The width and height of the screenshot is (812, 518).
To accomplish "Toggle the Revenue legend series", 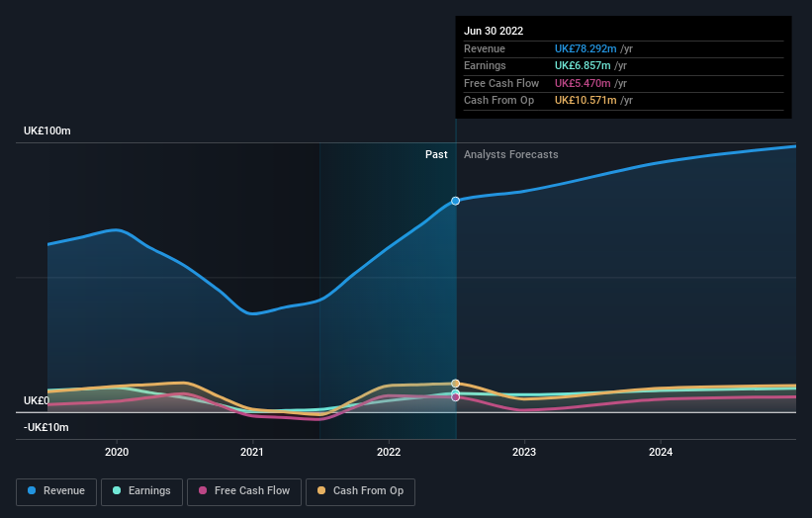I will click(56, 491).
